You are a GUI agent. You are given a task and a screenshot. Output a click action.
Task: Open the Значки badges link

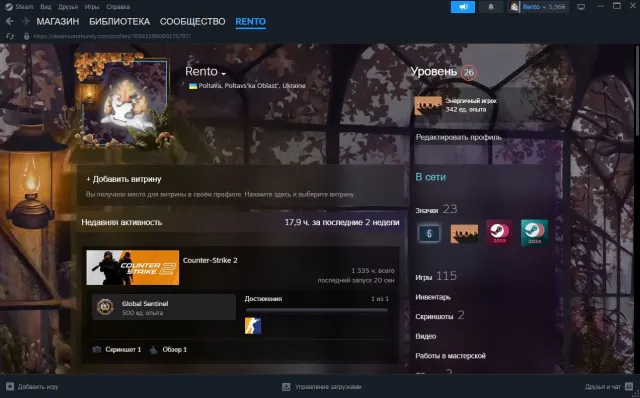tap(427, 210)
